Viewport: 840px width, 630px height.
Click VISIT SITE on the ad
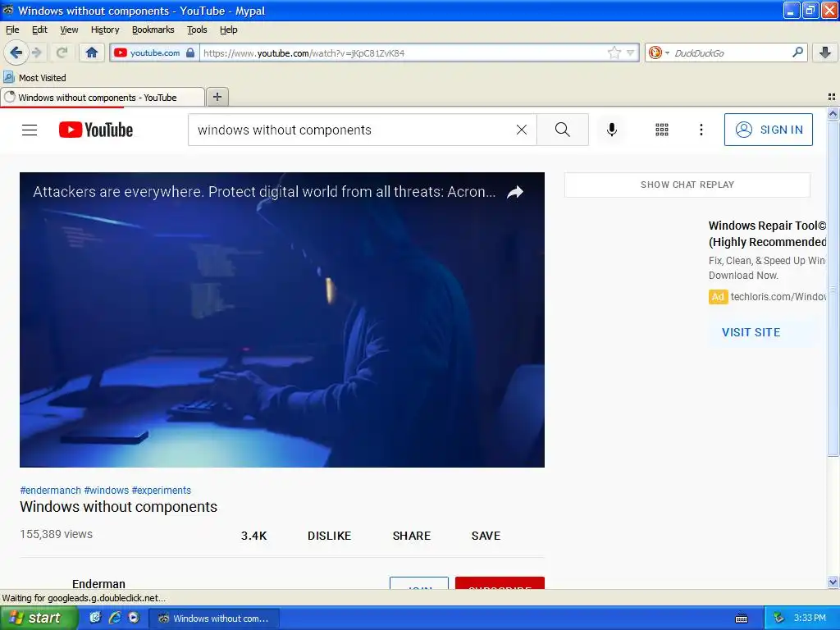(751, 332)
